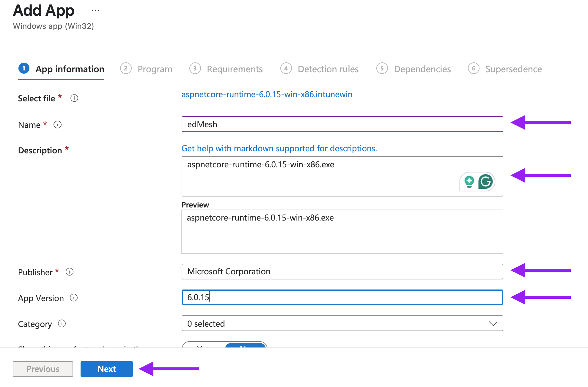
Task: Go to the Requirements step tab
Action: click(226, 69)
